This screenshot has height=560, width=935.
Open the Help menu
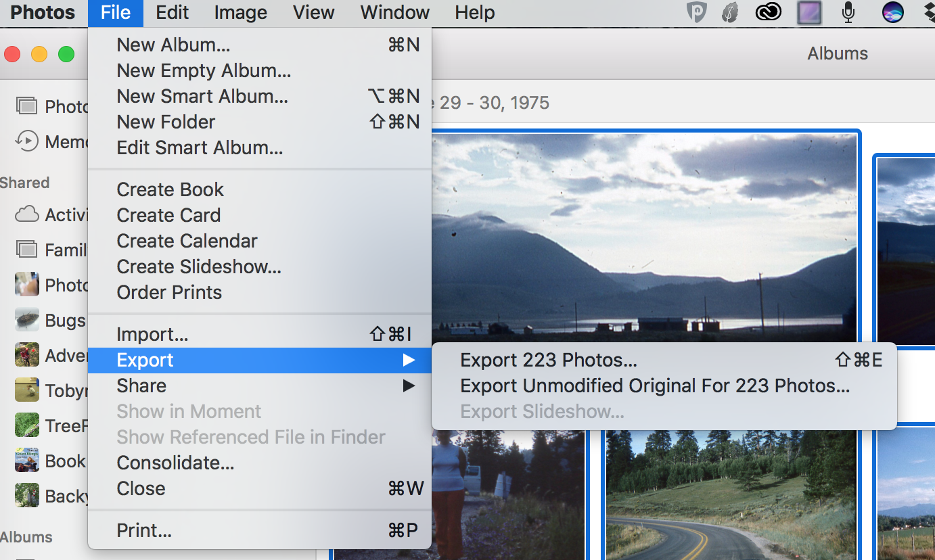[x=475, y=13]
